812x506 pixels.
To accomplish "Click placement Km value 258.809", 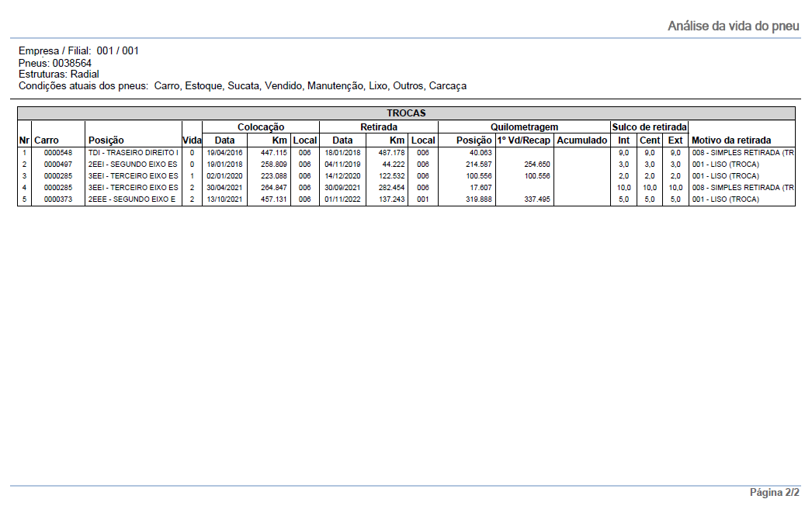I will [x=274, y=165].
